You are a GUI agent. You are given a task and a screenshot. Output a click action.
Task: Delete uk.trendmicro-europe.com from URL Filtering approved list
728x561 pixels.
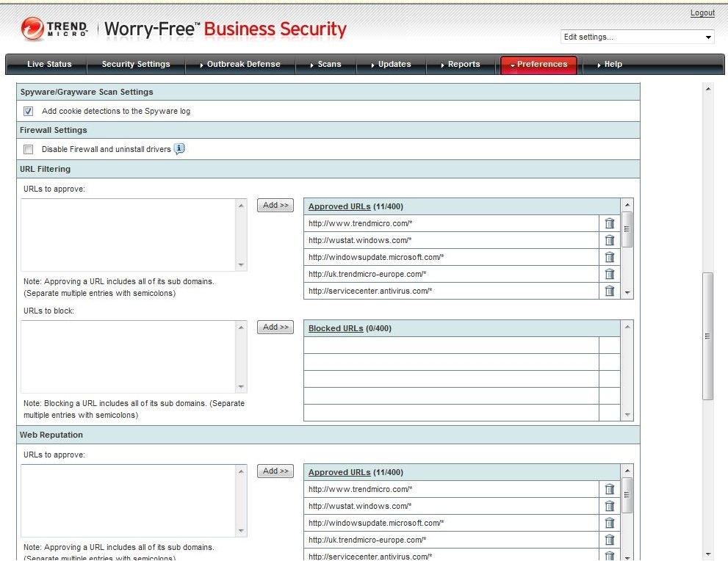pyautogui.click(x=610, y=274)
